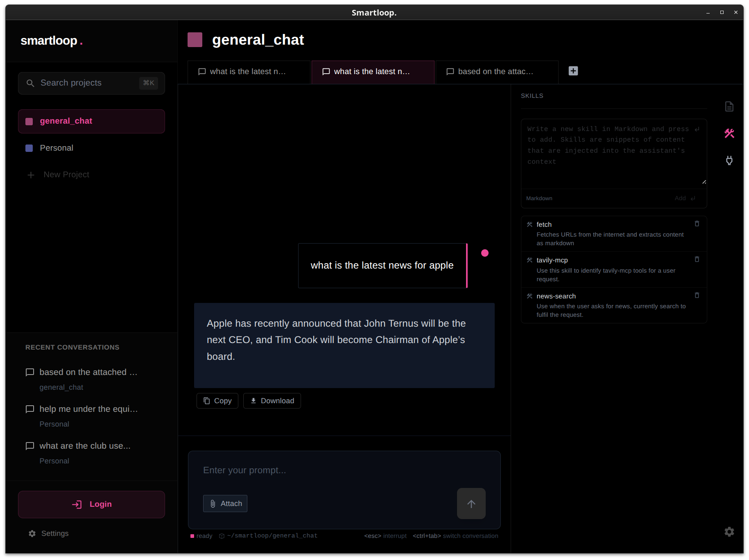Click the user message 'what is the latest news for apple'
Screen dimensions: 749x560
pos(382,265)
